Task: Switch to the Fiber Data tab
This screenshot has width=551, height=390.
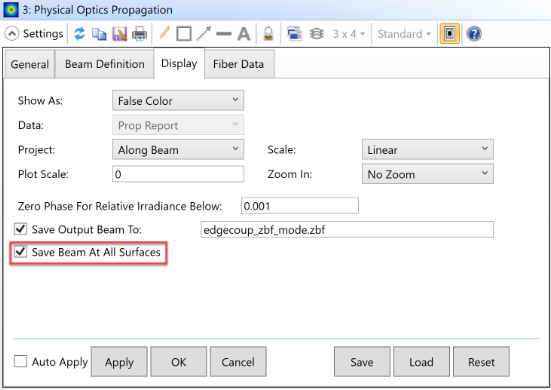Action: point(239,64)
